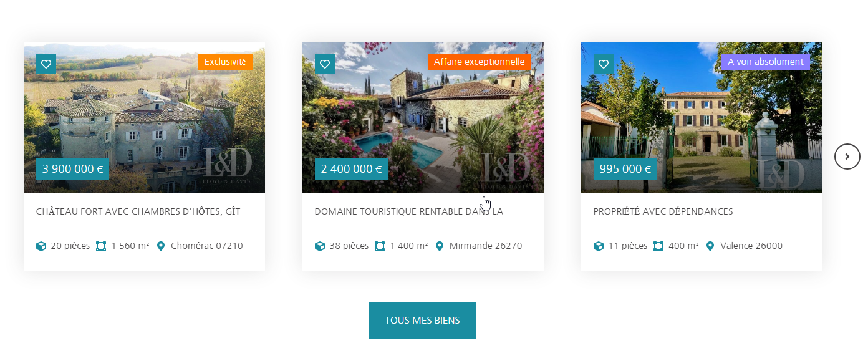868x353 pixels.
Task: Toggle heart favorite on Valence property listing
Action: (x=604, y=64)
